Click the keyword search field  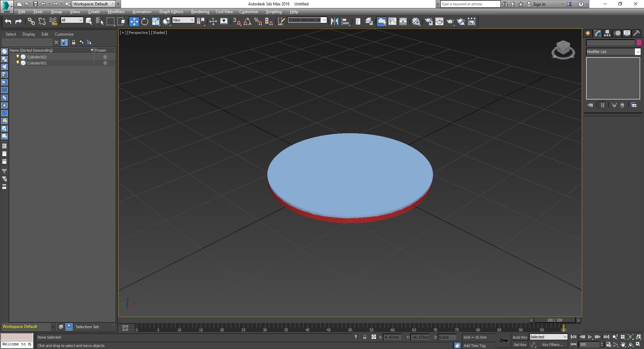[x=470, y=4]
